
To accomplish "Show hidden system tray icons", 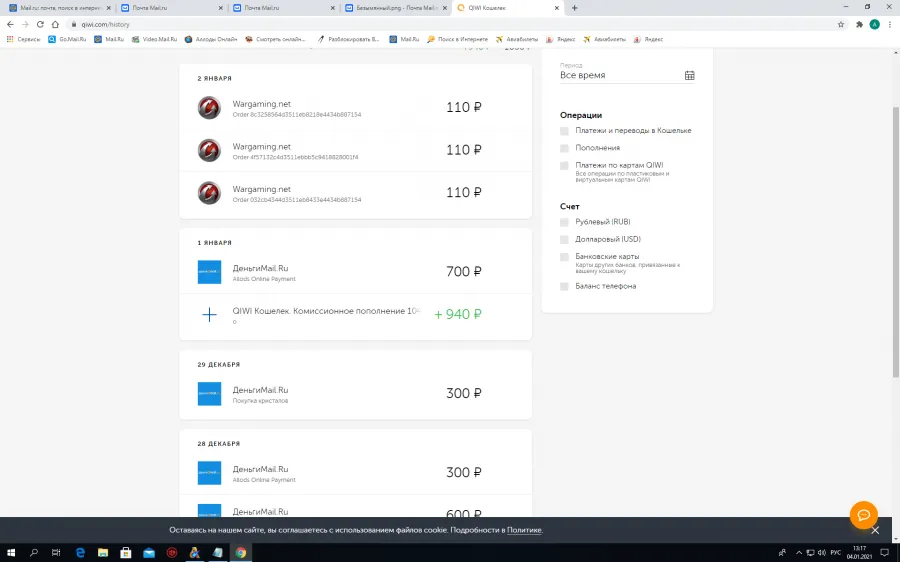I will pos(798,552).
